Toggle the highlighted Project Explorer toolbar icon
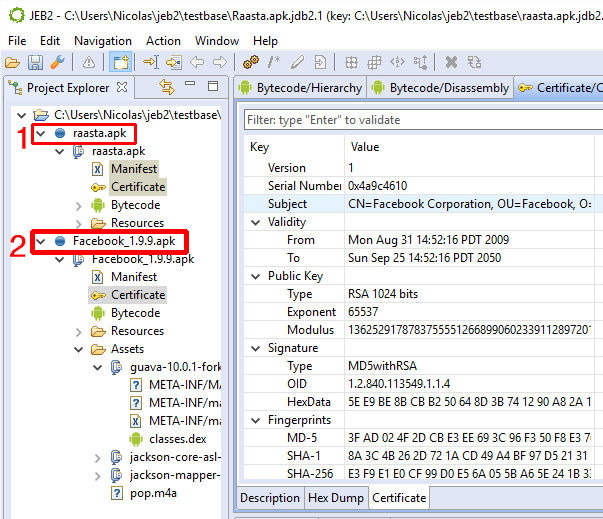Viewport: 603px width, 519px height. pyautogui.click(x=120, y=62)
